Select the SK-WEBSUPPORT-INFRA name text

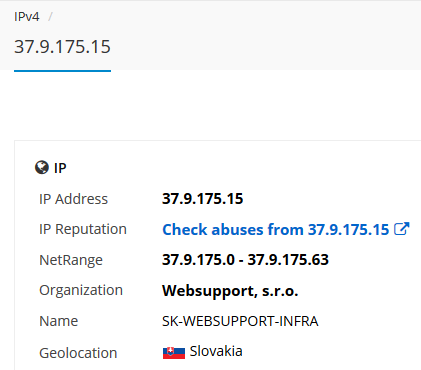240,321
